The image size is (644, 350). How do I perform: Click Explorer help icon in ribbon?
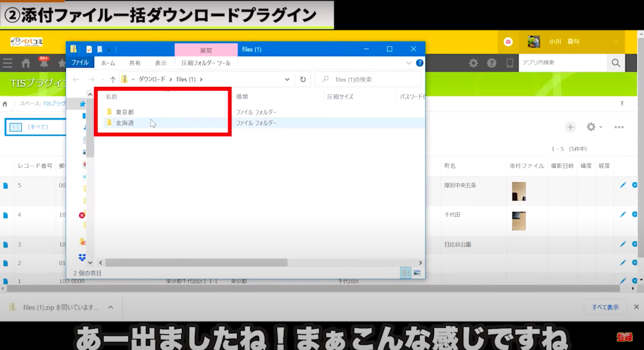pyautogui.click(x=419, y=63)
